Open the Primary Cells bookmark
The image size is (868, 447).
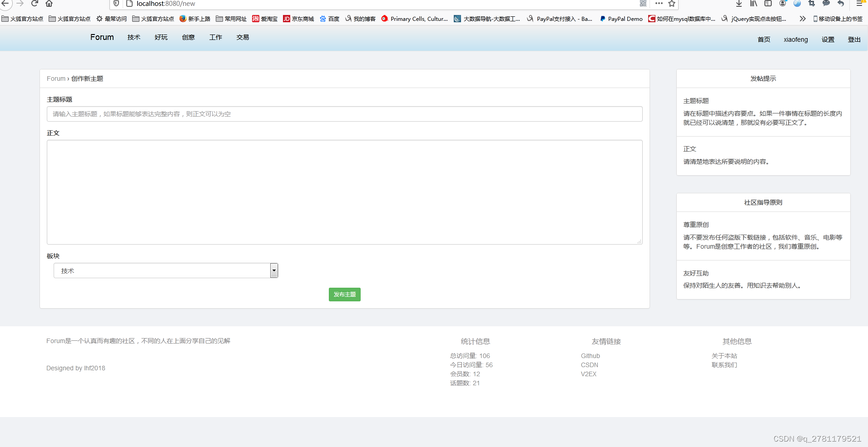[415, 19]
